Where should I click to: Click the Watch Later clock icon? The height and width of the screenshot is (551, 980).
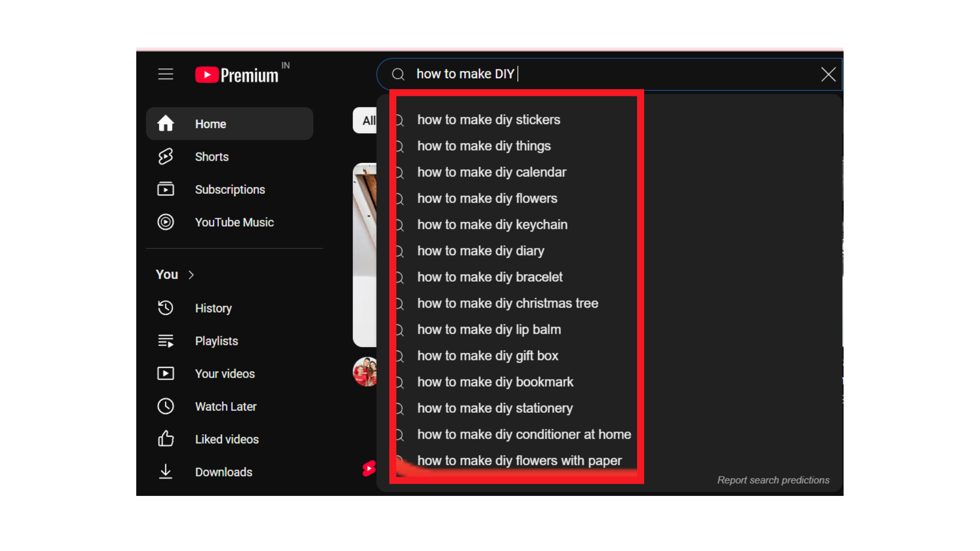tap(165, 406)
